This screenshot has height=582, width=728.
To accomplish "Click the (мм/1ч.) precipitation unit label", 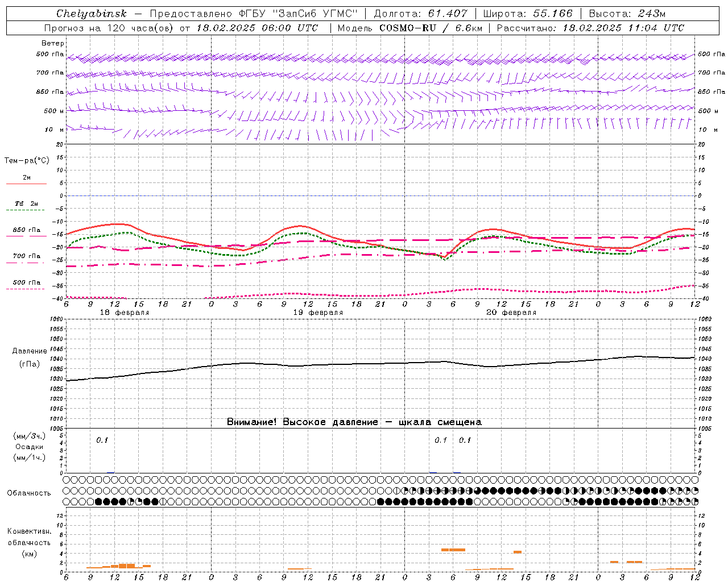I will coord(29,458).
